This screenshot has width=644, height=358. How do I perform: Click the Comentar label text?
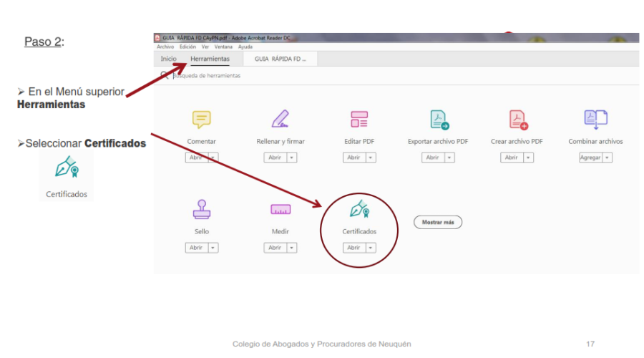point(201,141)
